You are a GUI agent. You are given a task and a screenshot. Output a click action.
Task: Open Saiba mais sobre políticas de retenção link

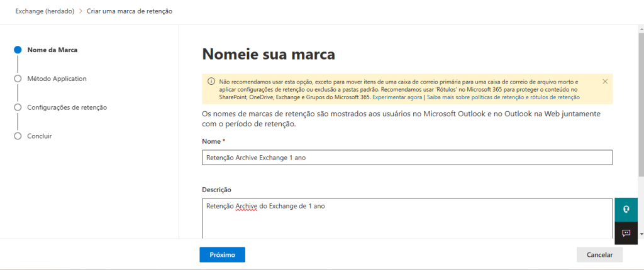click(x=503, y=97)
